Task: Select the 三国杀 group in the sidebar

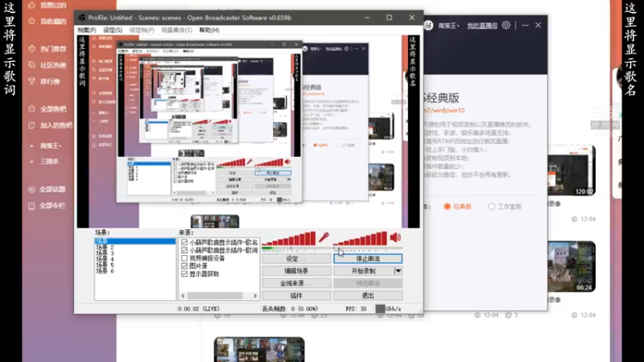Action: (x=49, y=162)
